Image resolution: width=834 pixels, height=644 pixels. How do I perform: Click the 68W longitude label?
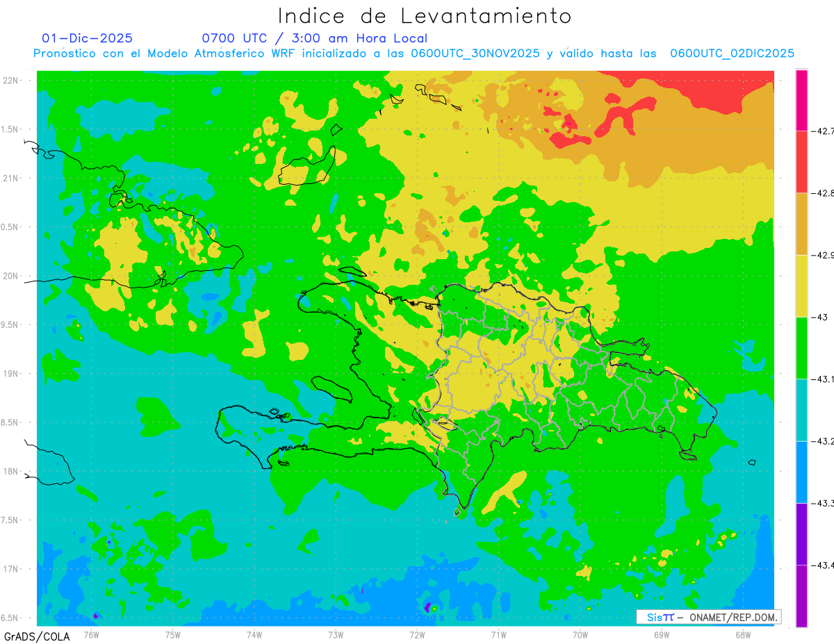pos(743,634)
